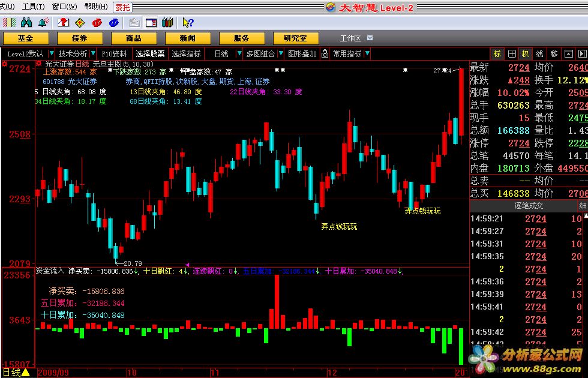Click the 大智慧 logo icon in title bar

pos(331,7)
